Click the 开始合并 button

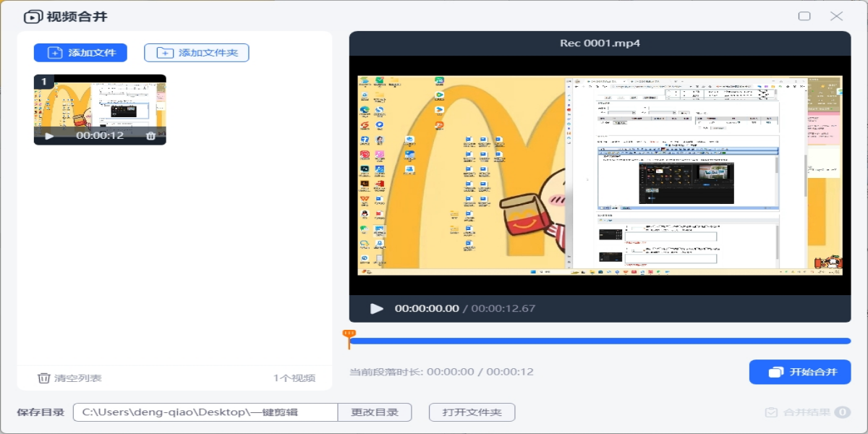(x=800, y=372)
